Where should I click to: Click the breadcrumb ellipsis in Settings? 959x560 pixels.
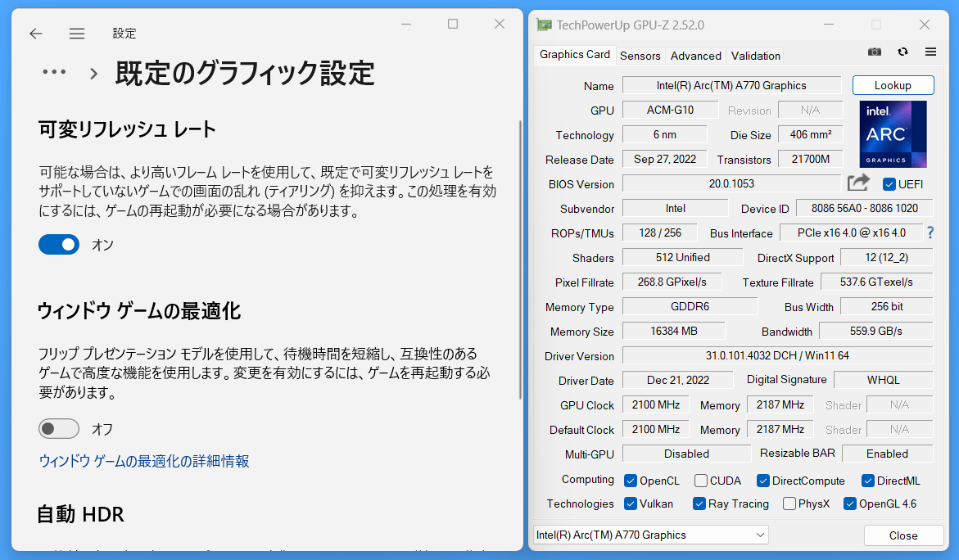(54, 72)
